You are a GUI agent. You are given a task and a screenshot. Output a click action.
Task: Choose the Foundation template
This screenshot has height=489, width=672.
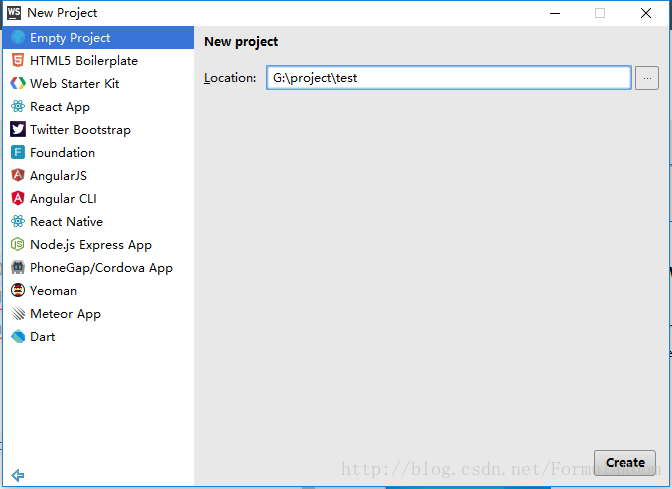tap(98, 152)
